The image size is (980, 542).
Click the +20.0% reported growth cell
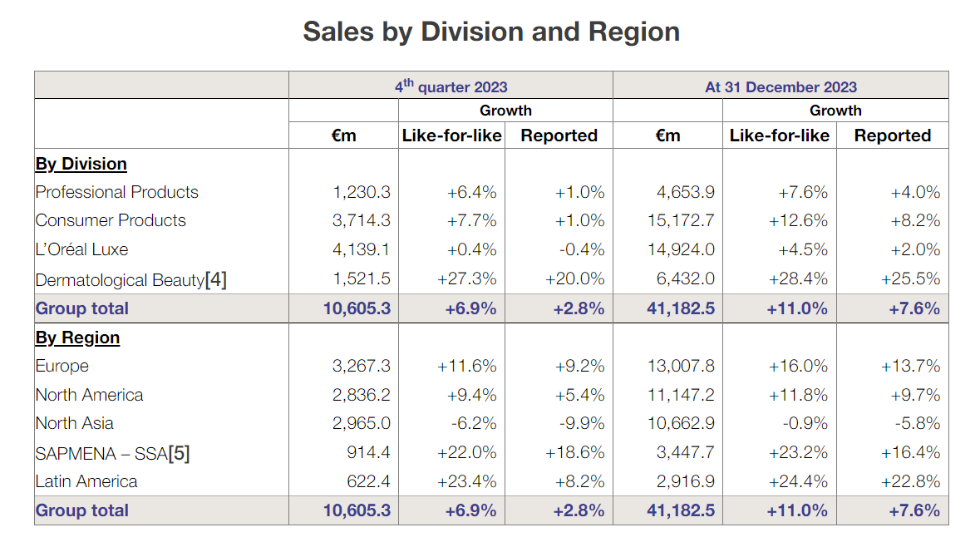pos(575,278)
